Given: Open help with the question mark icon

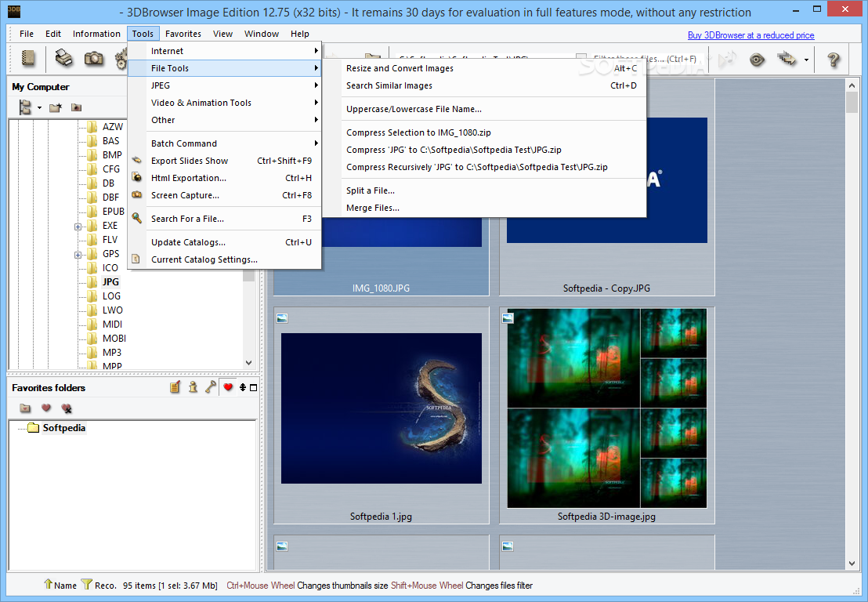Looking at the screenshot, I should coord(833,60).
